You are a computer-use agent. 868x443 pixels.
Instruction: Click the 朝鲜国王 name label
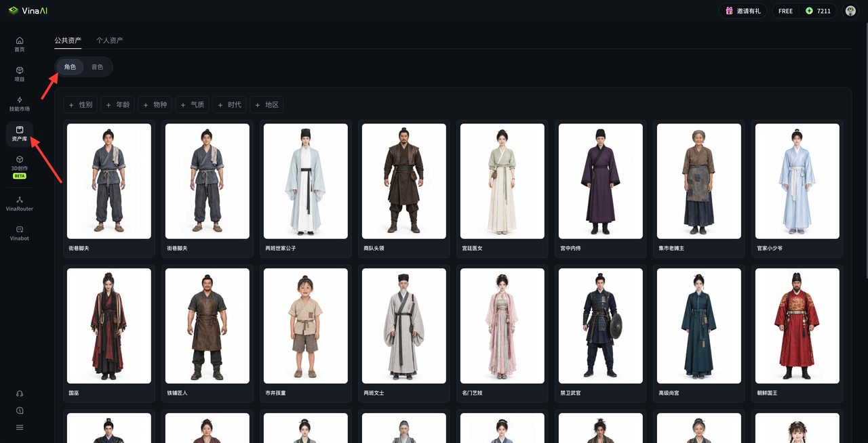(768, 393)
